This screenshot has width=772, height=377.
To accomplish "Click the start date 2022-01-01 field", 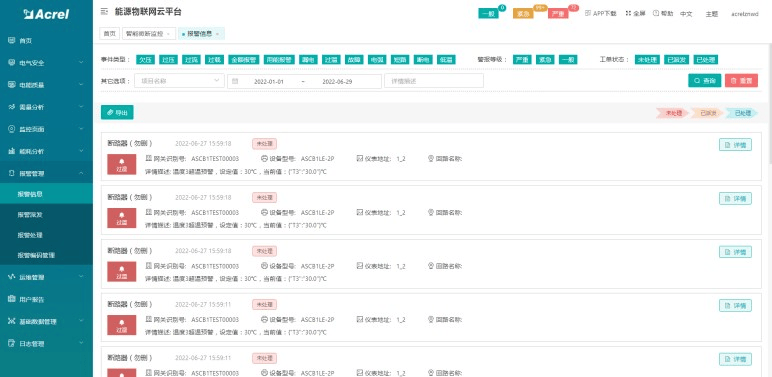I will click(x=269, y=82).
